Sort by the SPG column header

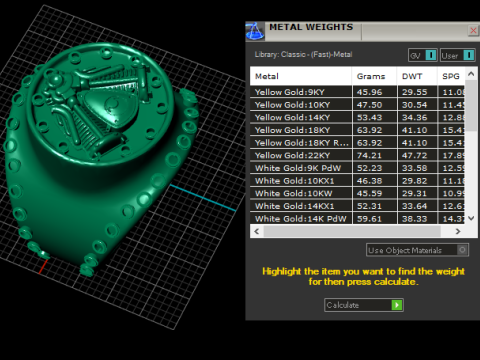(451, 76)
